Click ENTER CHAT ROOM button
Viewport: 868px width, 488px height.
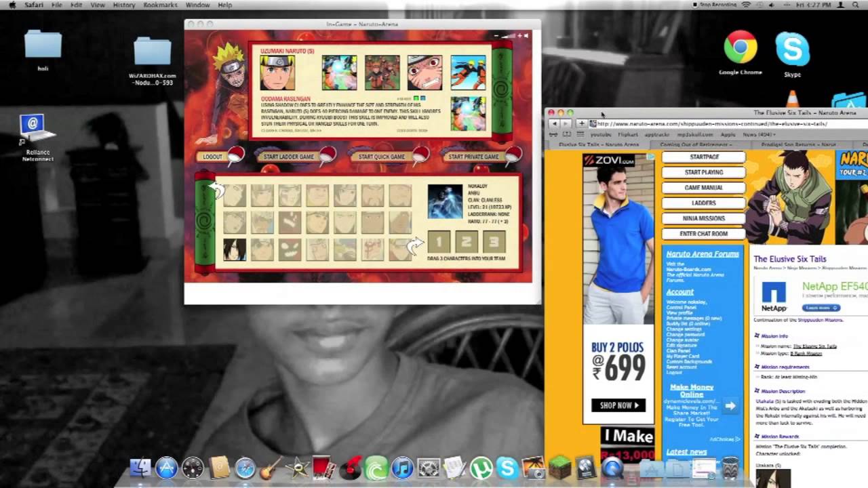click(x=704, y=234)
